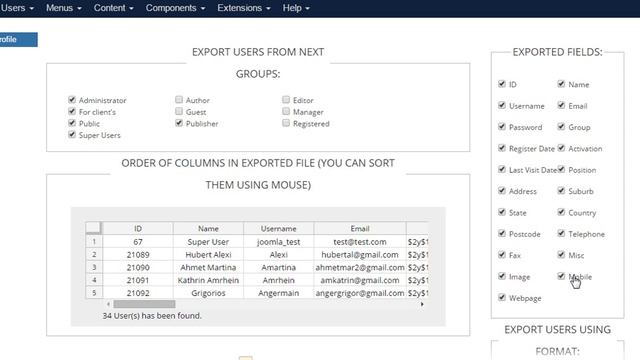This screenshot has height=360, width=640.
Task: Click the blue profile button
Action: (18, 40)
